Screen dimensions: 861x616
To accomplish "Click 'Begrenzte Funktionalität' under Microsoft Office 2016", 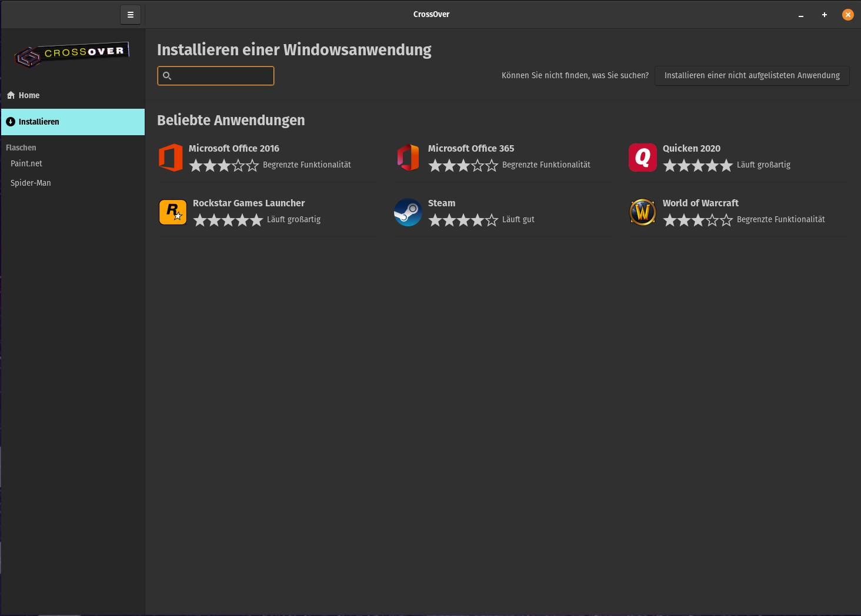I will coord(306,165).
